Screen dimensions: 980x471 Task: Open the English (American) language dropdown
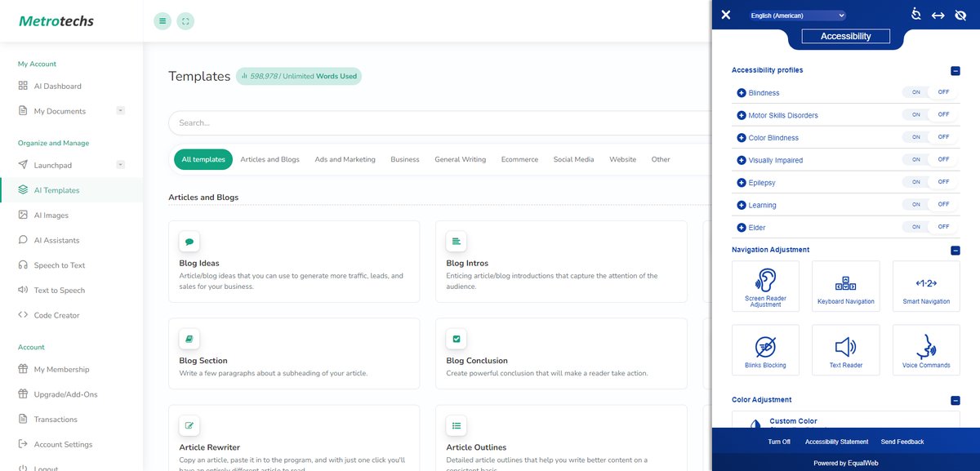click(796, 15)
